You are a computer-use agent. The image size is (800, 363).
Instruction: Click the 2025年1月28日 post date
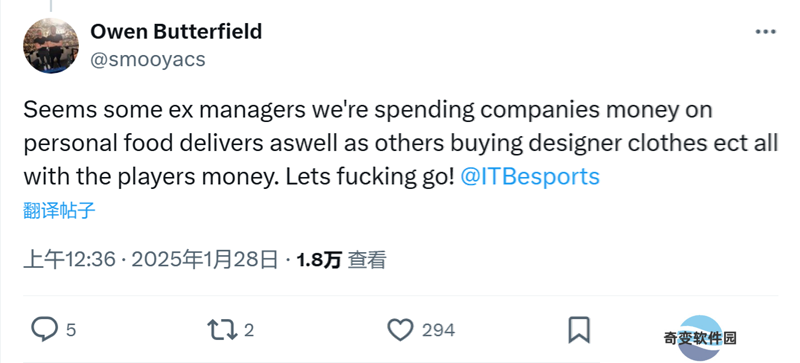click(x=205, y=260)
